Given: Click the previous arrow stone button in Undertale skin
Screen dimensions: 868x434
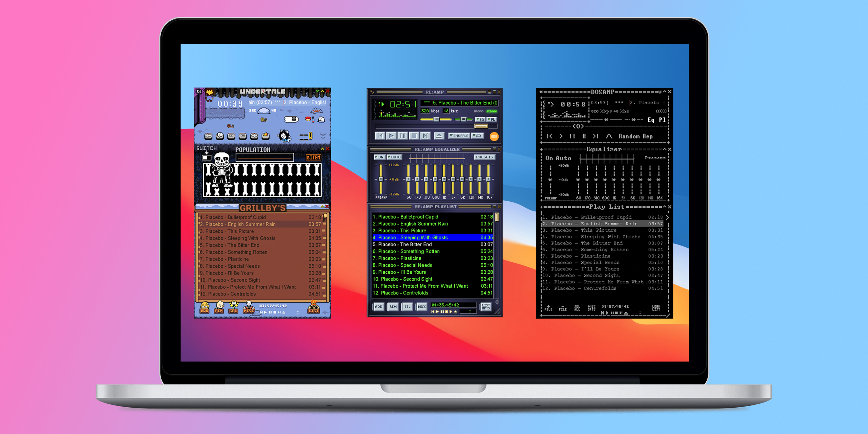Looking at the screenshot, I should point(208,136).
